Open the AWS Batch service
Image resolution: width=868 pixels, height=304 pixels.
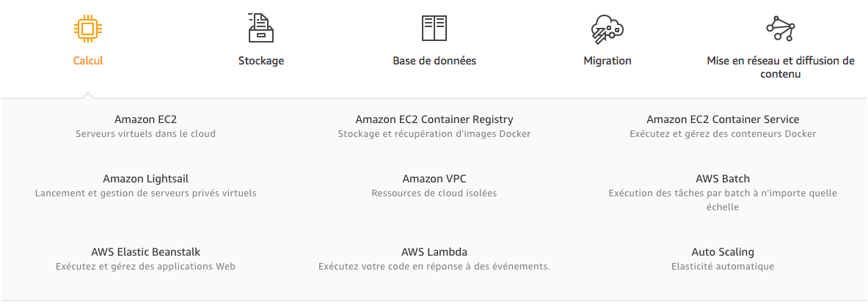click(x=723, y=179)
